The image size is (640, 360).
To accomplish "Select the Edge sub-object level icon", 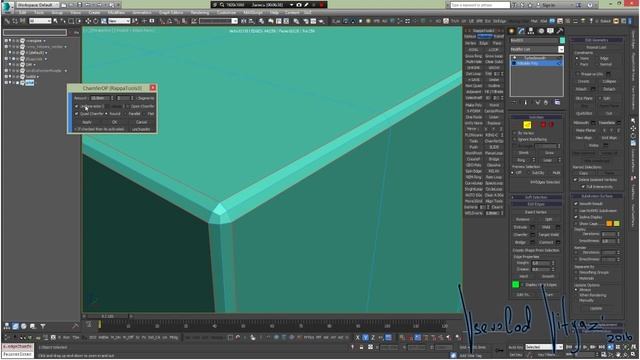I will pyautogui.click(x=527, y=124).
